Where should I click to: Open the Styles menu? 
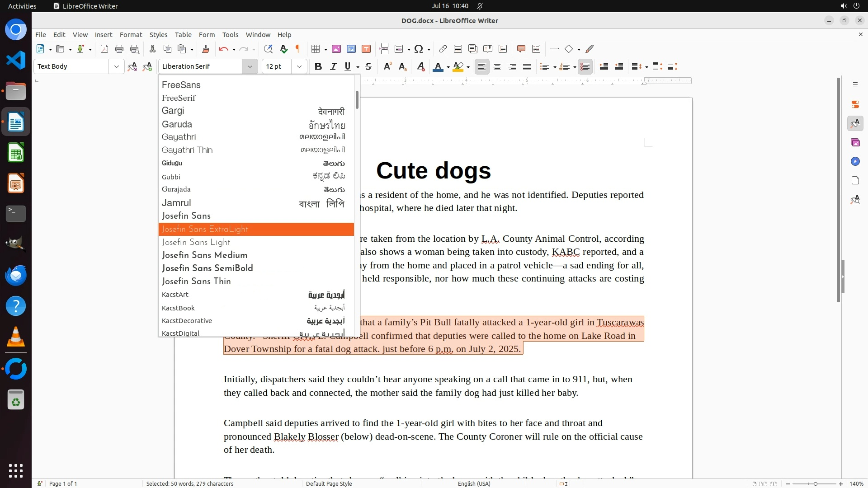click(x=158, y=35)
